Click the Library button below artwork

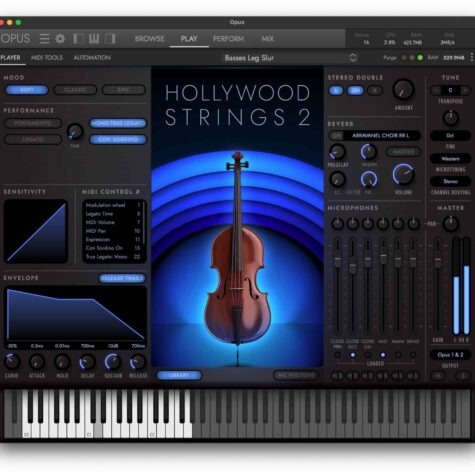pos(179,375)
